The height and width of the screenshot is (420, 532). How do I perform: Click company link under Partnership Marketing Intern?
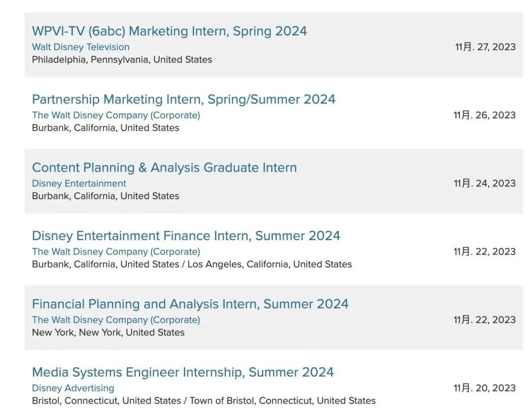pos(116,115)
